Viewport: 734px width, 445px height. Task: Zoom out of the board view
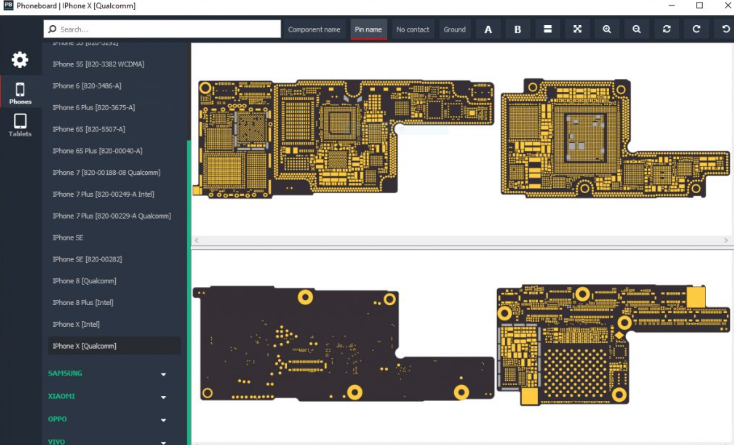click(x=637, y=29)
